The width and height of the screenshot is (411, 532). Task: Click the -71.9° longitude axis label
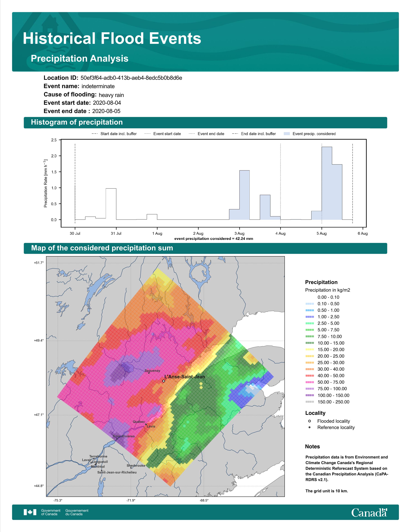131,500
